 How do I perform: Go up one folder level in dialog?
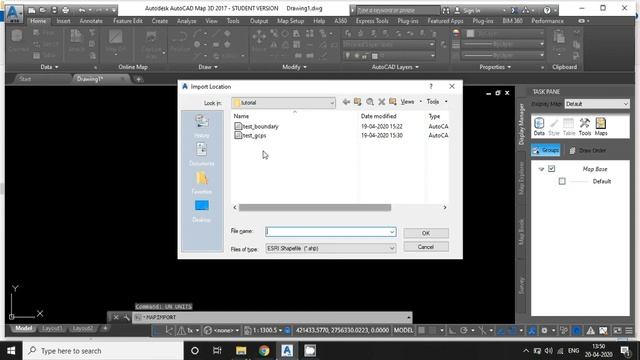click(x=358, y=102)
